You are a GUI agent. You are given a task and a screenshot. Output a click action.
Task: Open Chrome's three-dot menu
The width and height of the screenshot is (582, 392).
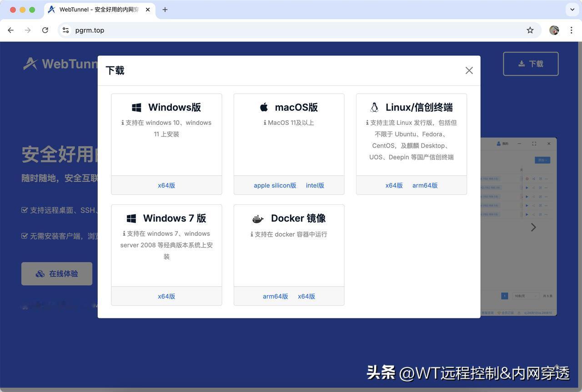tap(572, 30)
